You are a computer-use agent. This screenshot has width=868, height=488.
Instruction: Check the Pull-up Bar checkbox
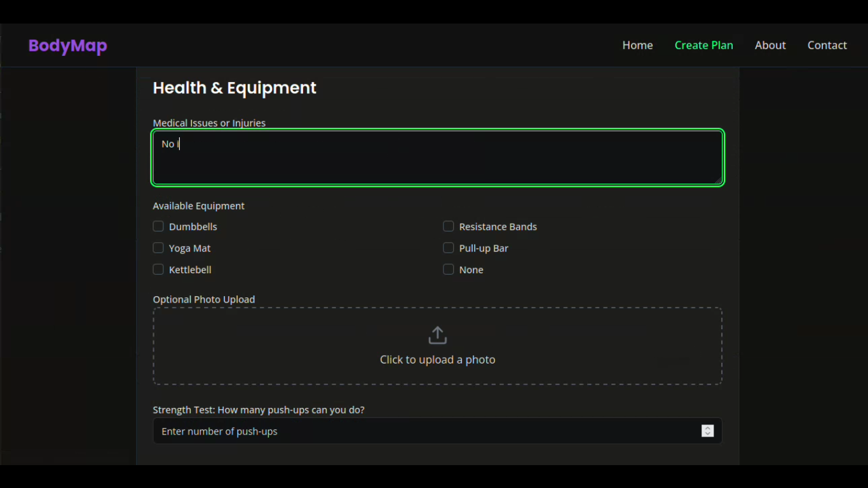pyautogui.click(x=449, y=248)
